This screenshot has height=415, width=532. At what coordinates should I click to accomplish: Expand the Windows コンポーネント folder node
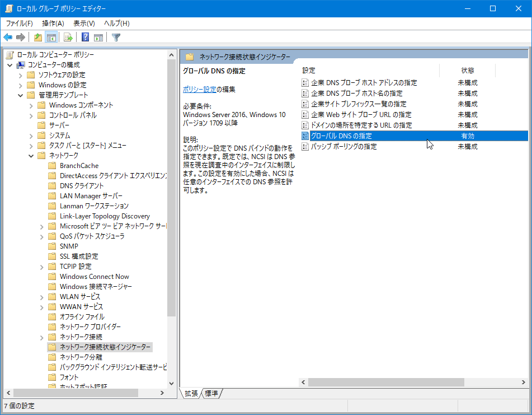coord(31,105)
